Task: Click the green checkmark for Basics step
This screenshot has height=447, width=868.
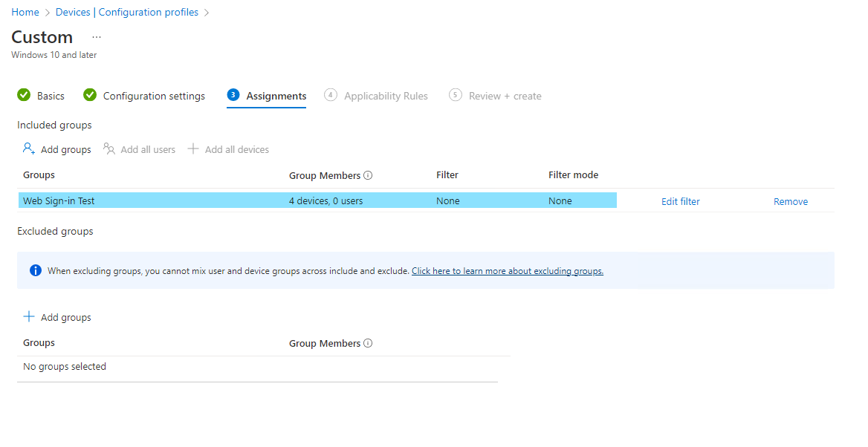Action: tap(24, 95)
